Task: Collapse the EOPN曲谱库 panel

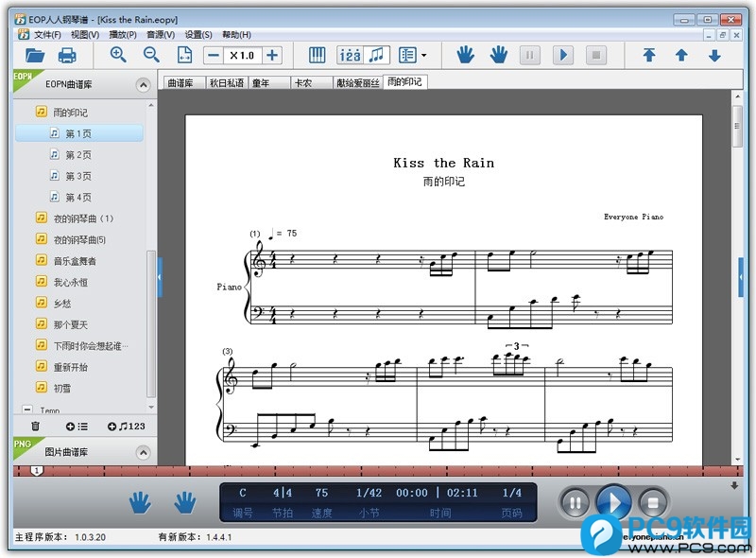Action: pyautogui.click(x=143, y=85)
